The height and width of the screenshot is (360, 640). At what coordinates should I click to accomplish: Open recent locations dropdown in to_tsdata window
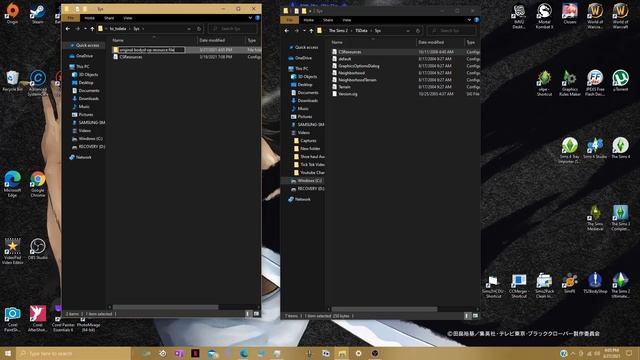85,29
